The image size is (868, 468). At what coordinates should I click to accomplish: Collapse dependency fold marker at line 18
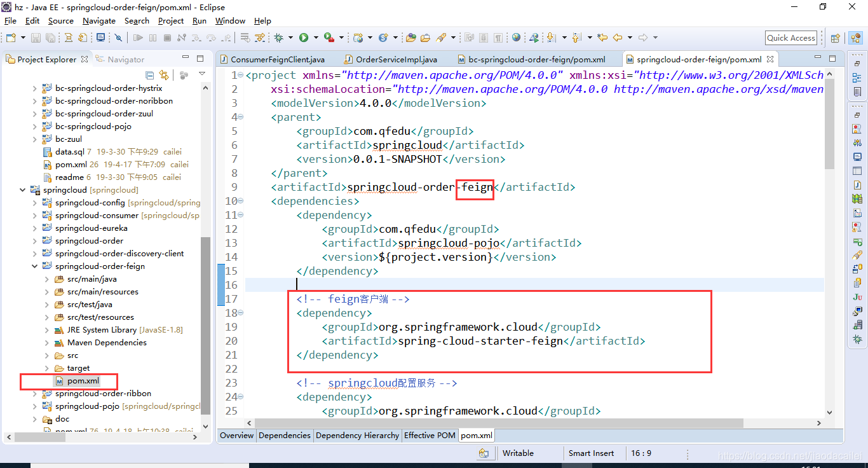pyautogui.click(x=241, y=313)
